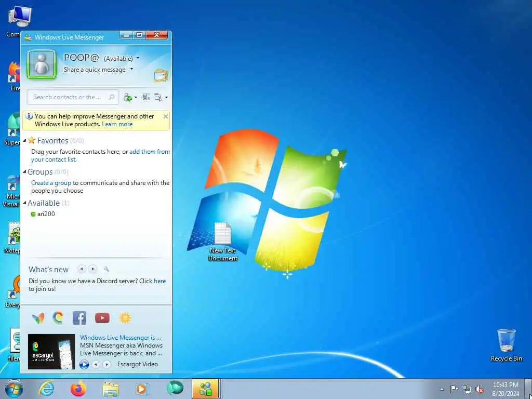Click the network tray icon
This screenshot has width=532, height=399.
coord(467,390)
